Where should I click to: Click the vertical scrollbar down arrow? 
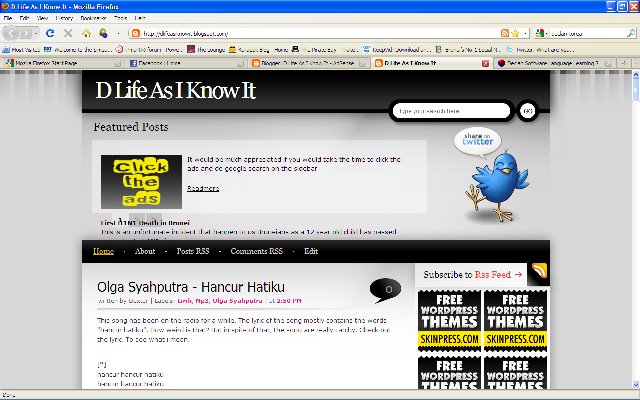(x=636, y=384)
